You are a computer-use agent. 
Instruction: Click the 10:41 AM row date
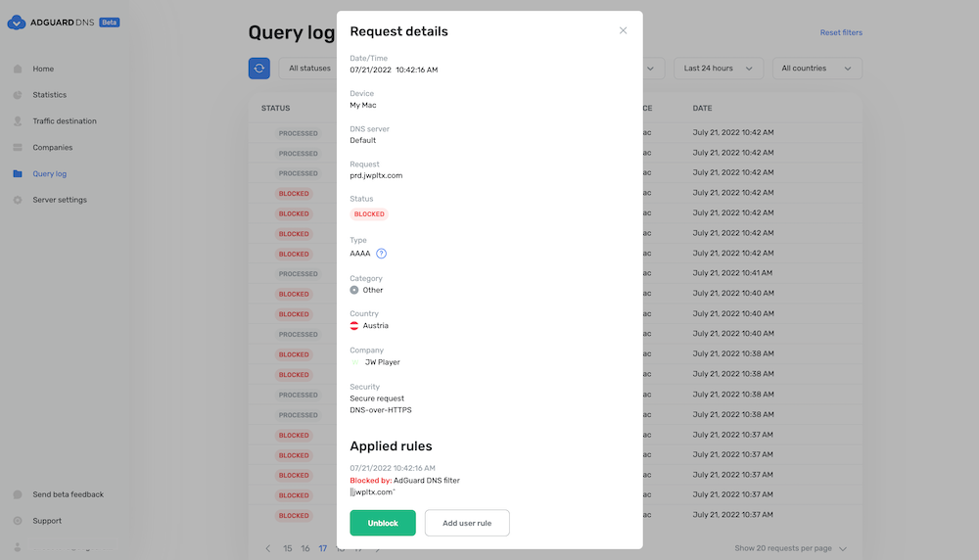click(732, 273)
